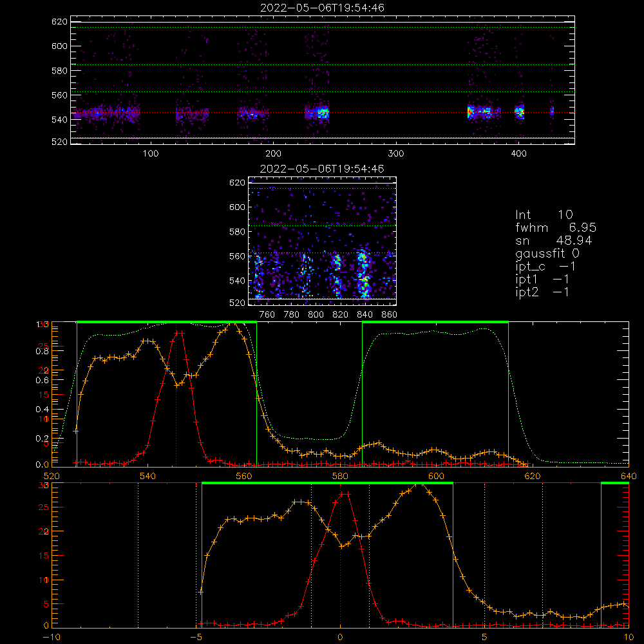
Task: Click x-axis label 820 on middle image
Action: (x=341, y=315)
